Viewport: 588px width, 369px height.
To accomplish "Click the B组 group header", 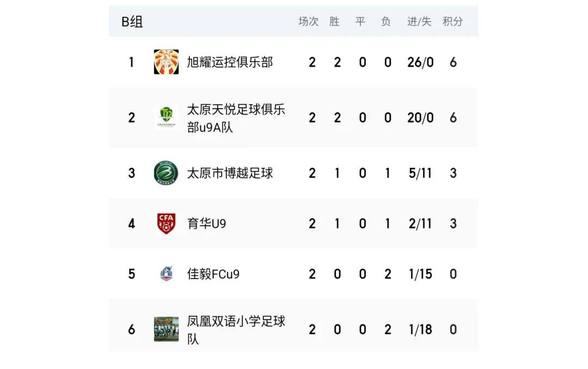I will click(x=132, y=21).
